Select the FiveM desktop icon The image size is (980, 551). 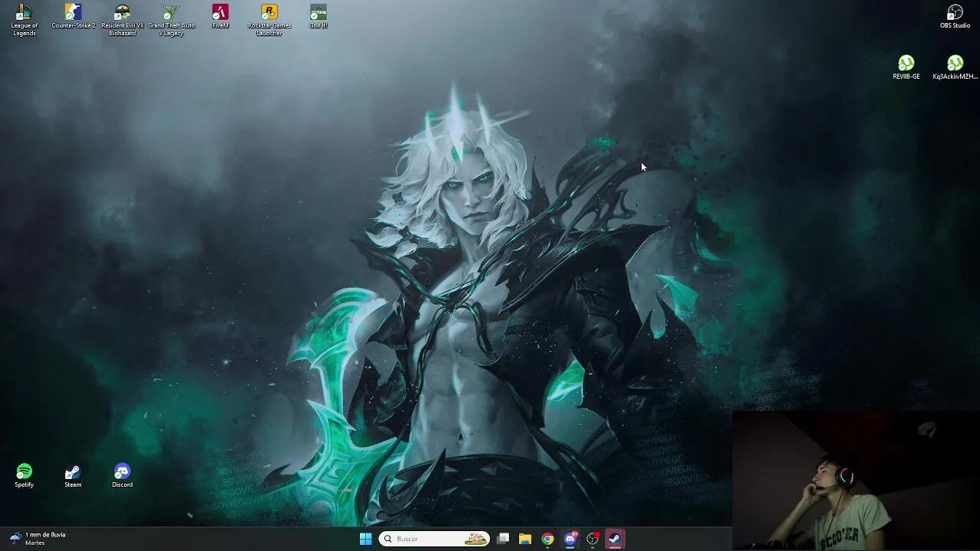click(220, 14)
